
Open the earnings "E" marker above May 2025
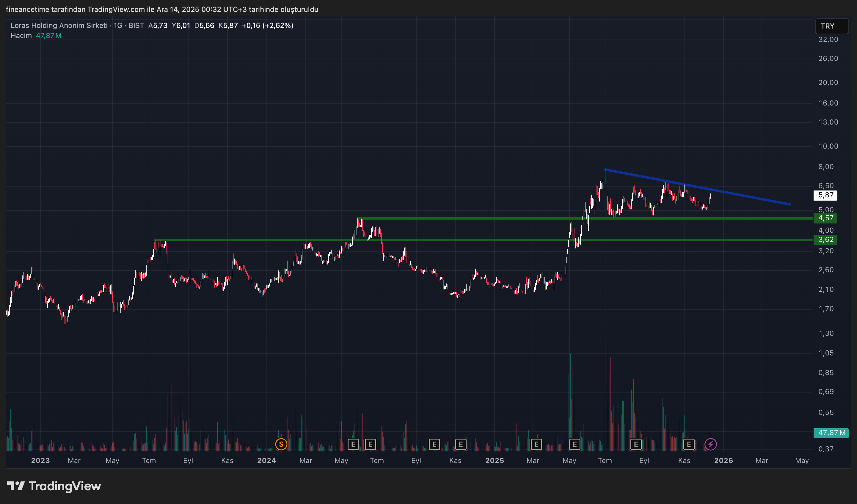(x=575, y=444)
